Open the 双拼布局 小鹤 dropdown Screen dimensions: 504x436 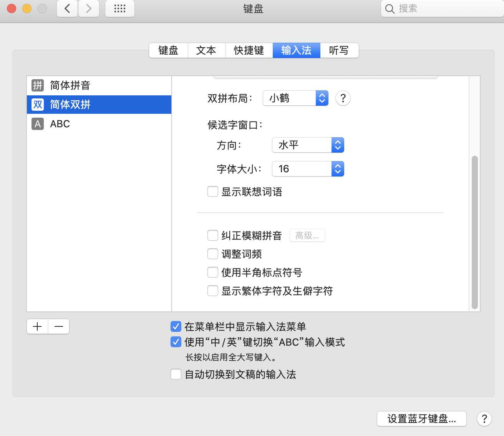tap(295, 98)
